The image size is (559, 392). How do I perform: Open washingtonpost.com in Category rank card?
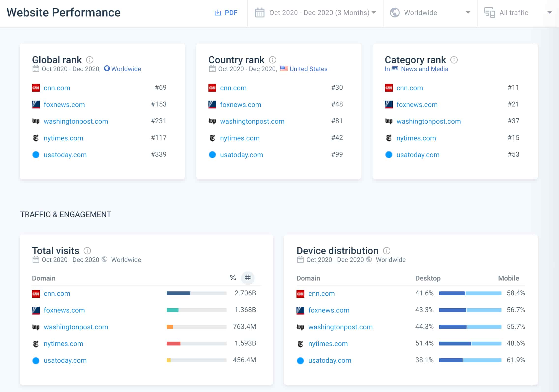429,121
